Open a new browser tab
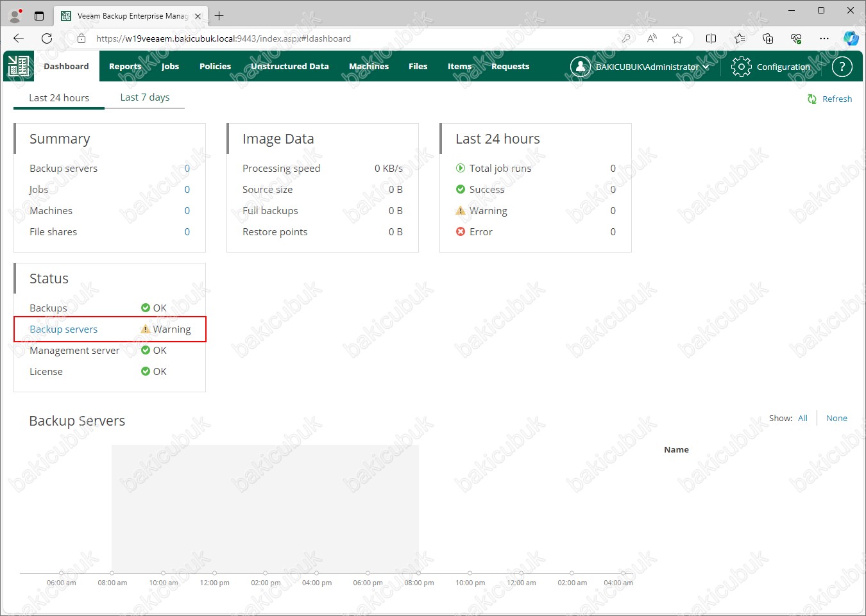This screenshot has height=616, width=866. pos(219,16)
